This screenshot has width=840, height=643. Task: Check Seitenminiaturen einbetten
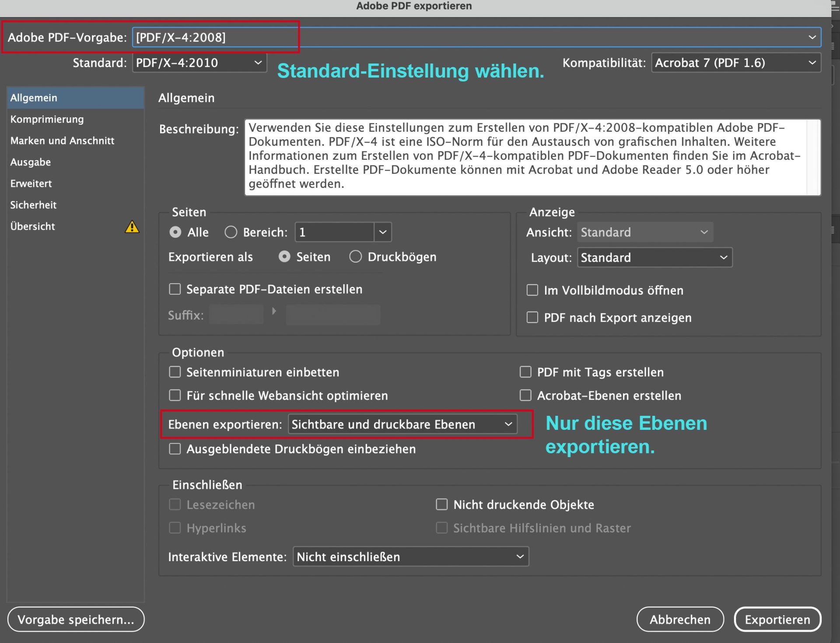(175, 372)
